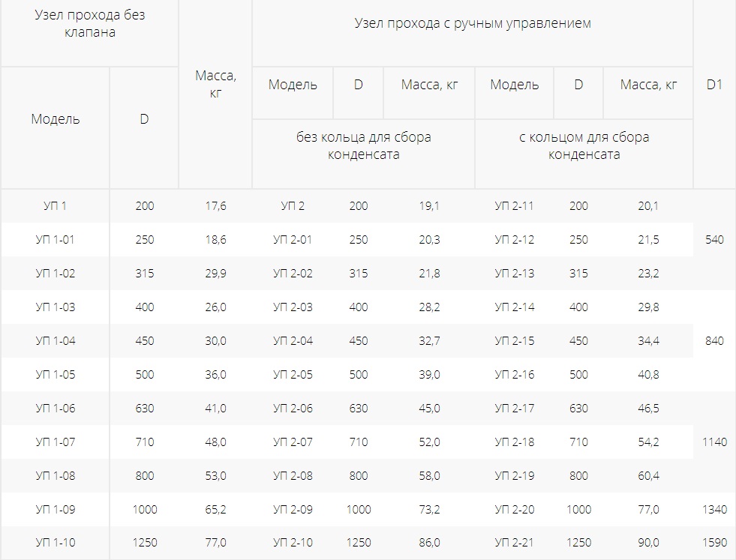Select the УП 2-11 model cell
The width and height of the screenshot is (736, 560).
(x=514, y=206)
